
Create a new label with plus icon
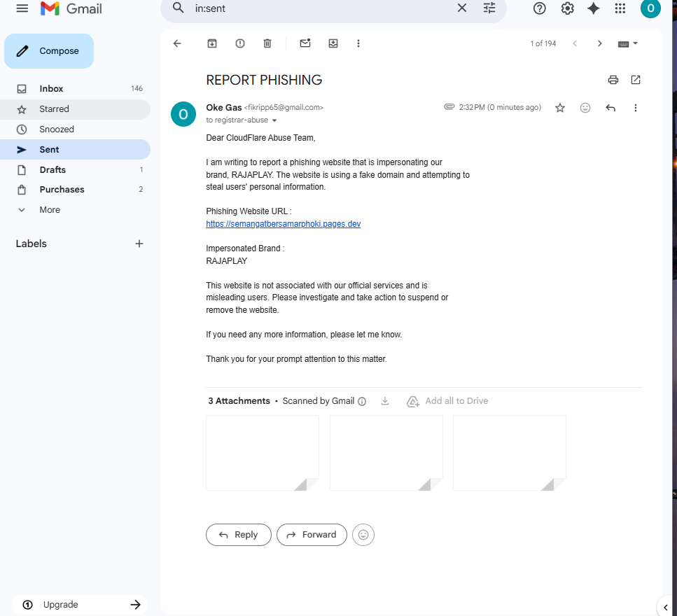point(139,244)
